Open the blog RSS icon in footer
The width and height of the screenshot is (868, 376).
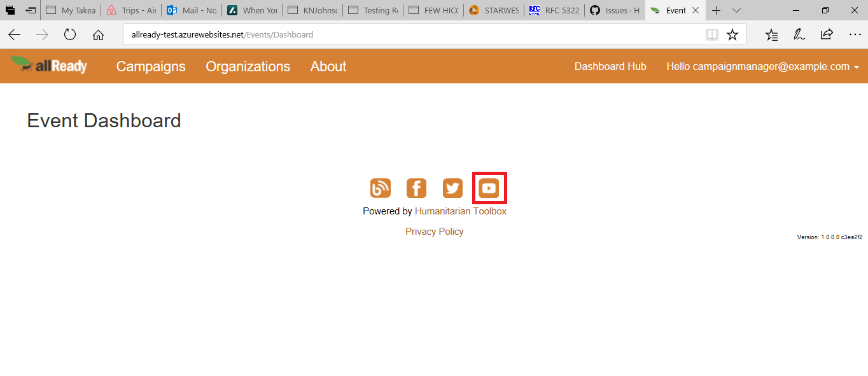[x=381, y=188]
